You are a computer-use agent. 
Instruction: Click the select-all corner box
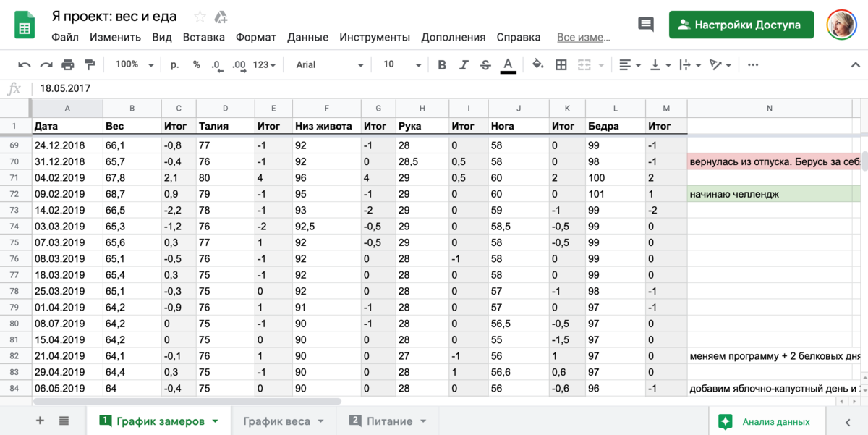(14, 109)
